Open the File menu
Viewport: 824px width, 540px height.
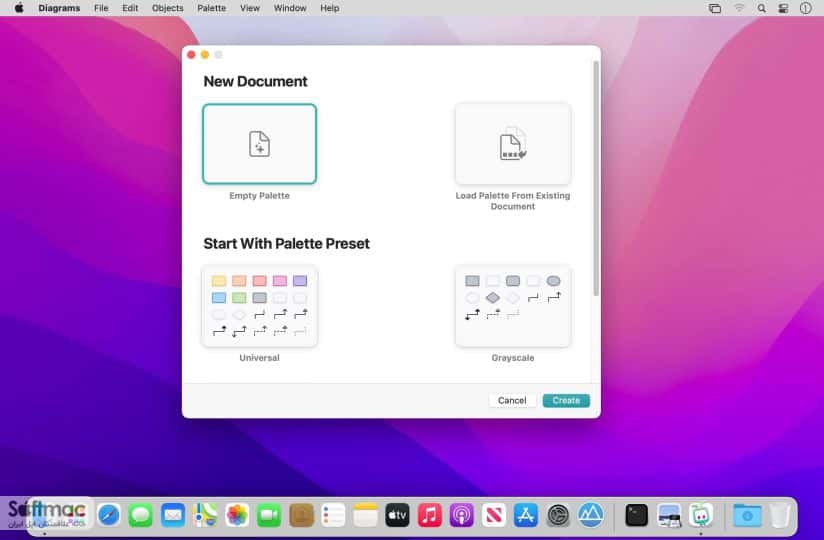[x=101, y=8]
